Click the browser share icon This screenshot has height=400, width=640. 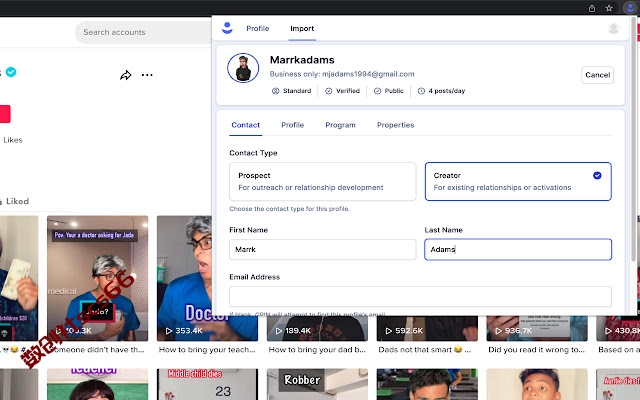point(591,8)
